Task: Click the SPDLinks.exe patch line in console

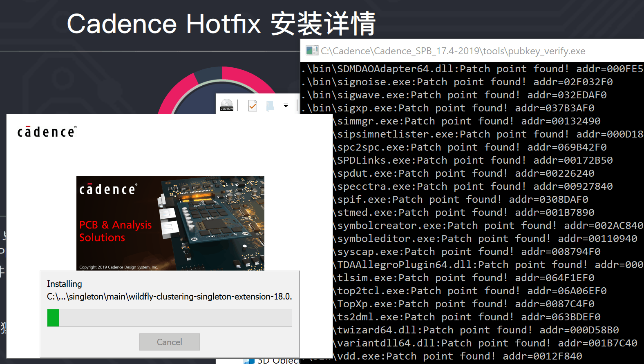Action: (x=473, y=160)
